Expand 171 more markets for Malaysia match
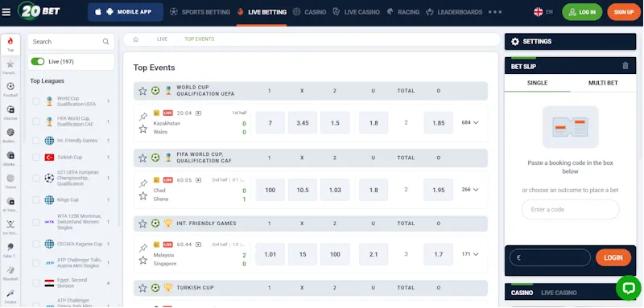Screen dimensions: 644x308 (470, 254)
